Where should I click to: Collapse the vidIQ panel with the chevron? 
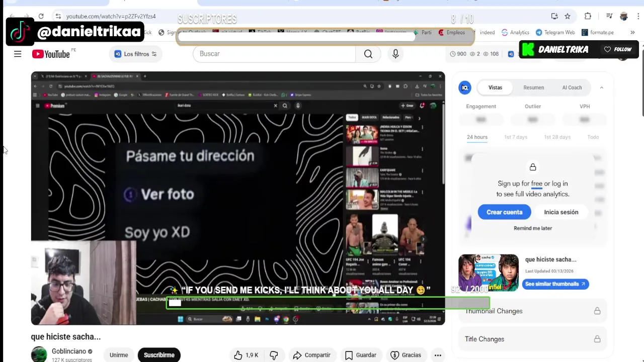tap(601, 87)
